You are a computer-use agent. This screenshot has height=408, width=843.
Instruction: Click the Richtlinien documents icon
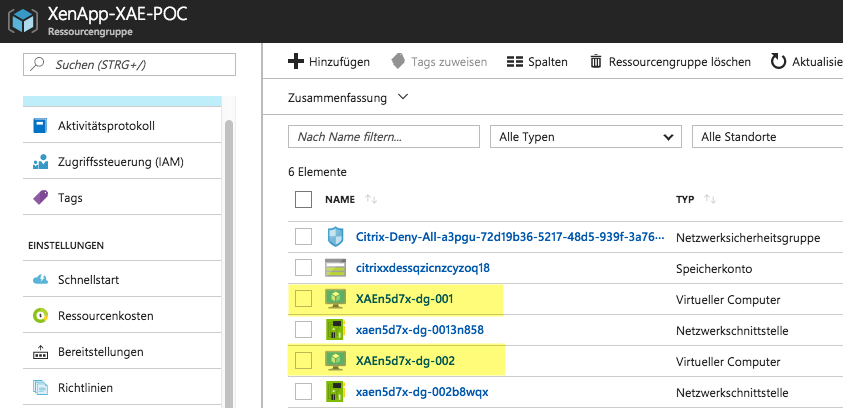click(x=41, y=388)
